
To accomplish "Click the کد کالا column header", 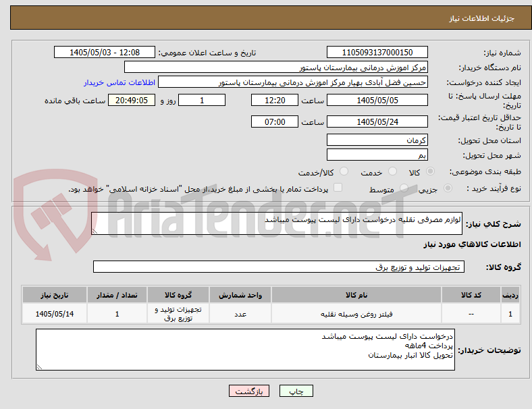I will click(x=471, y=295).
